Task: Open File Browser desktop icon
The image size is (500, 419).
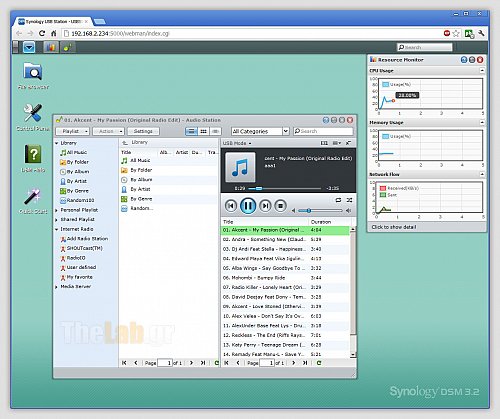Action: [33, 76]
